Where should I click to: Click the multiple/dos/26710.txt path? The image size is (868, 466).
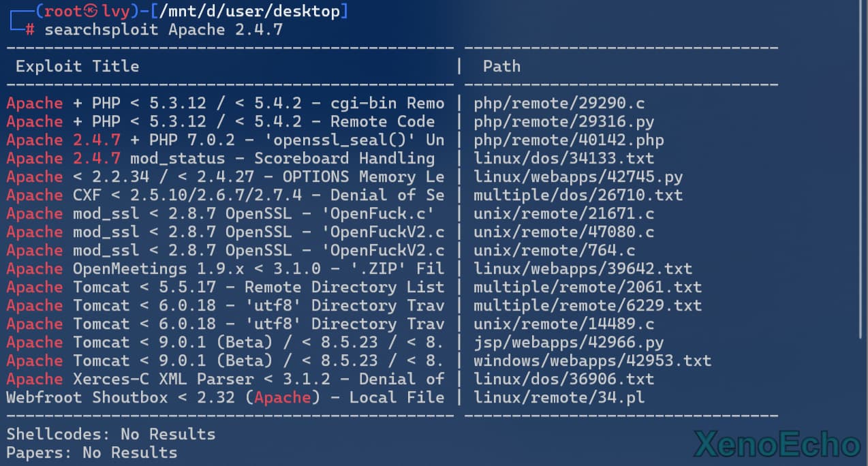[x=578, y=196]
